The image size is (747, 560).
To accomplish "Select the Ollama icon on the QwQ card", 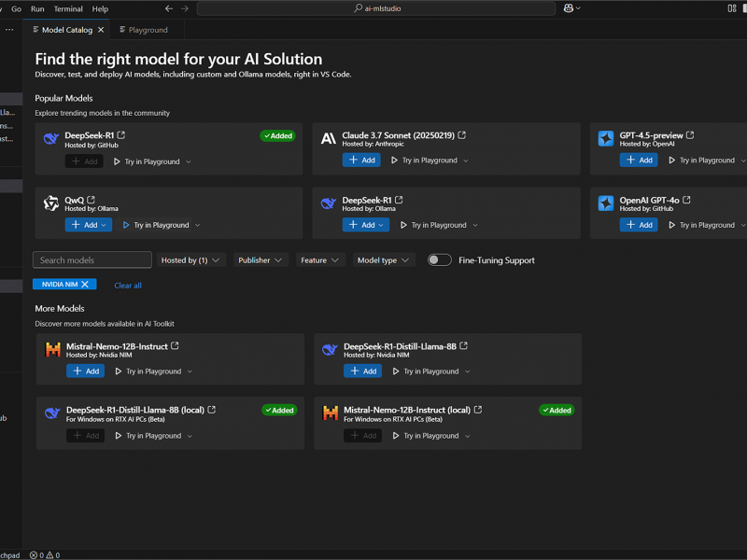I will pyautogui.click(x=50, y=203).
